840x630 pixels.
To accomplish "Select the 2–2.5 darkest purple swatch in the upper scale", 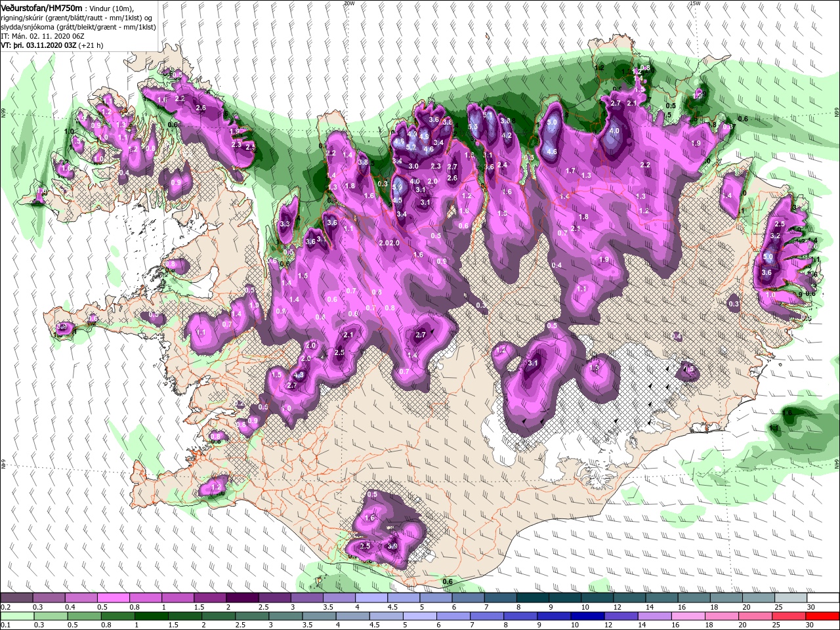I will point(242,598).
